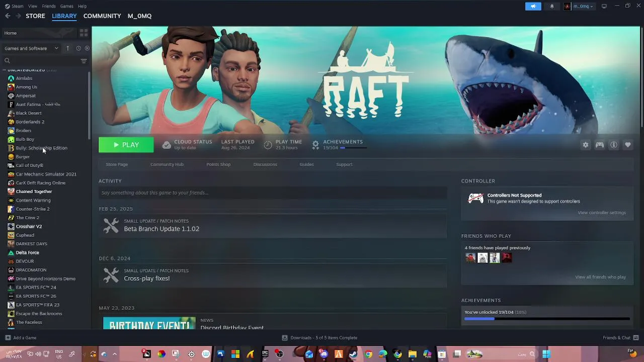This screenshot has height=362, width=644.
Task: Open Raft manage settings gear
Action: point(586,145)
